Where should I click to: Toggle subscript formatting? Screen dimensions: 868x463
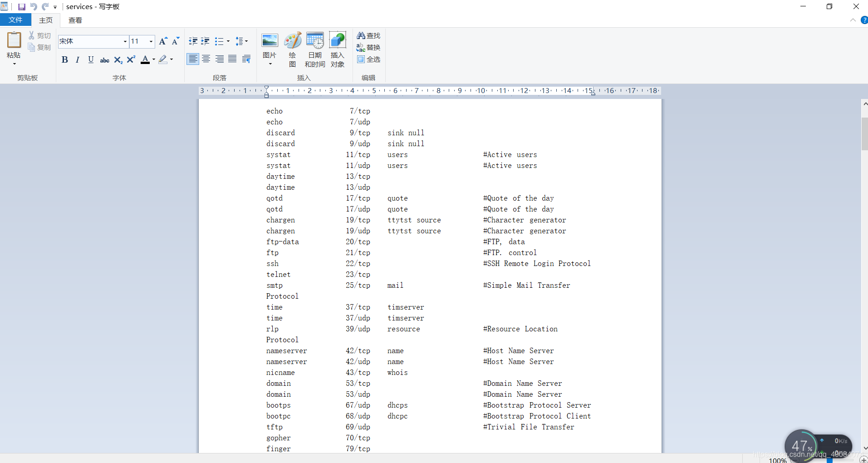tap(118, 59)
